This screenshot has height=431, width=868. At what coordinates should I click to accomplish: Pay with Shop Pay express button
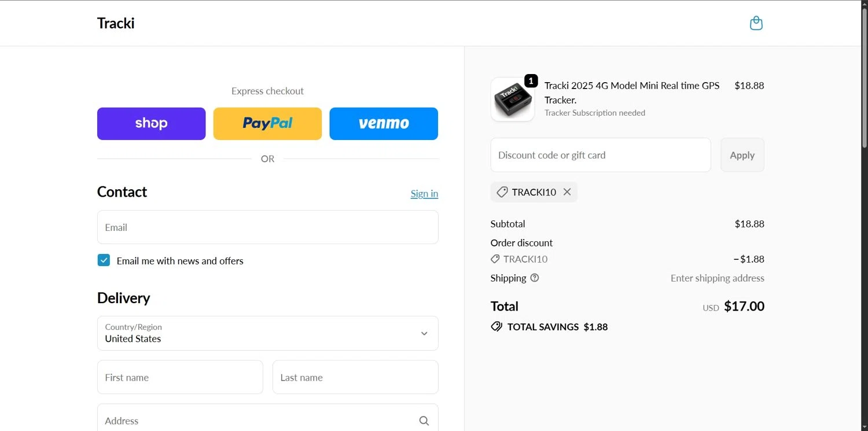pyautogui.click(x=151, y=124)
